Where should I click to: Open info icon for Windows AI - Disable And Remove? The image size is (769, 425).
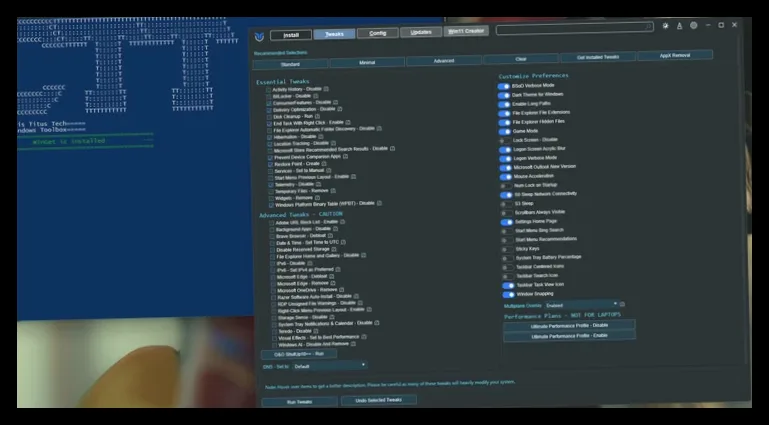[x=354, y=344]
